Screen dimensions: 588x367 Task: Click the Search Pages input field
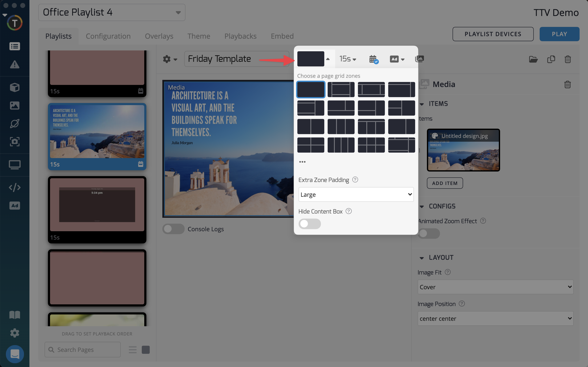83,350
